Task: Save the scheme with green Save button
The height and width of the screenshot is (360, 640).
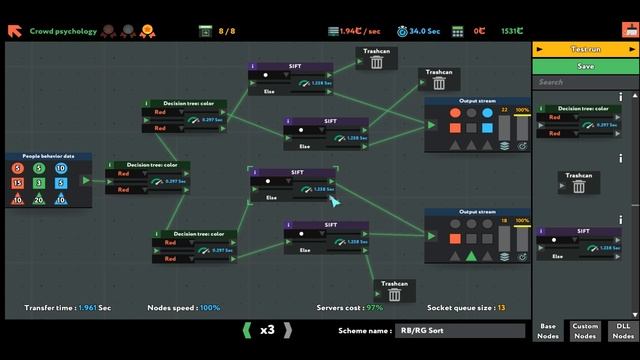Action: click(586, 66)
